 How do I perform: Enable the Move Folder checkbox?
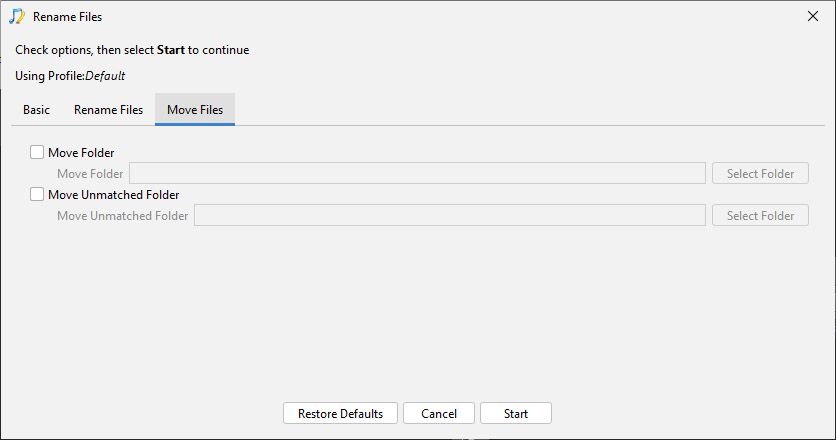pyautogui.click(x=37, y=153)
